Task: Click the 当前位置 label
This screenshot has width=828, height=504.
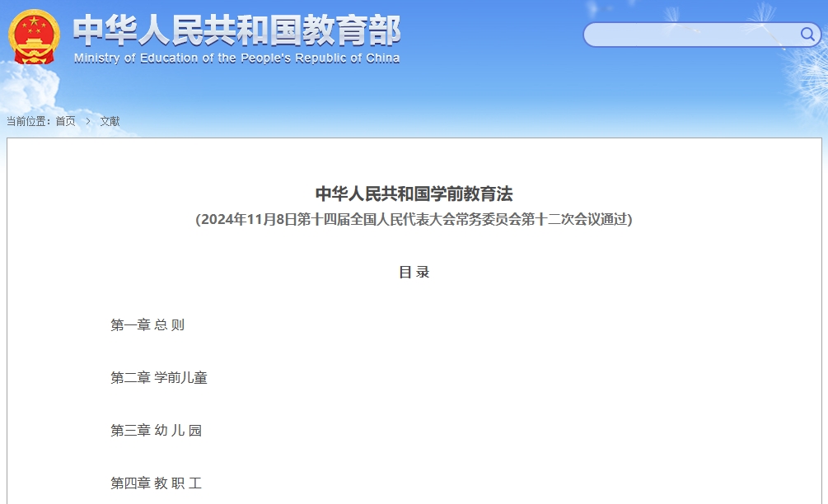Action: point(28,121)
